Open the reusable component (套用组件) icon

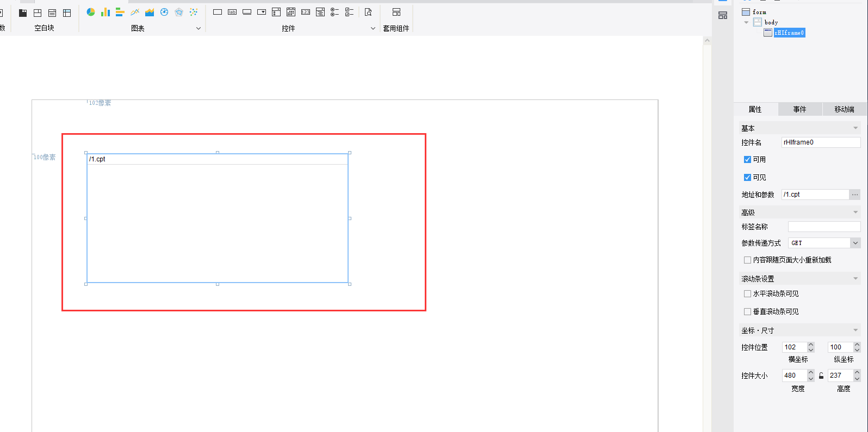click(x=396, y=12)
